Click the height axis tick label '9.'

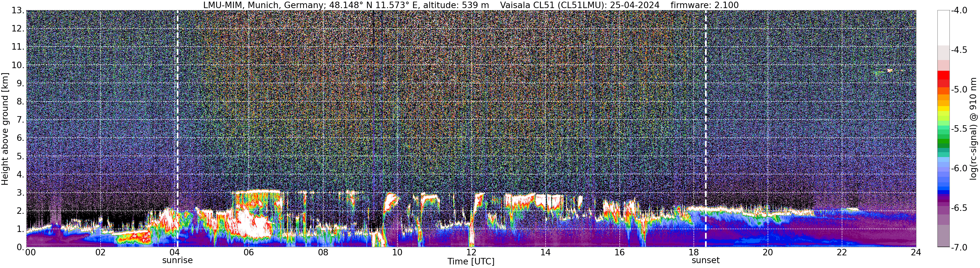pos(20,83)
